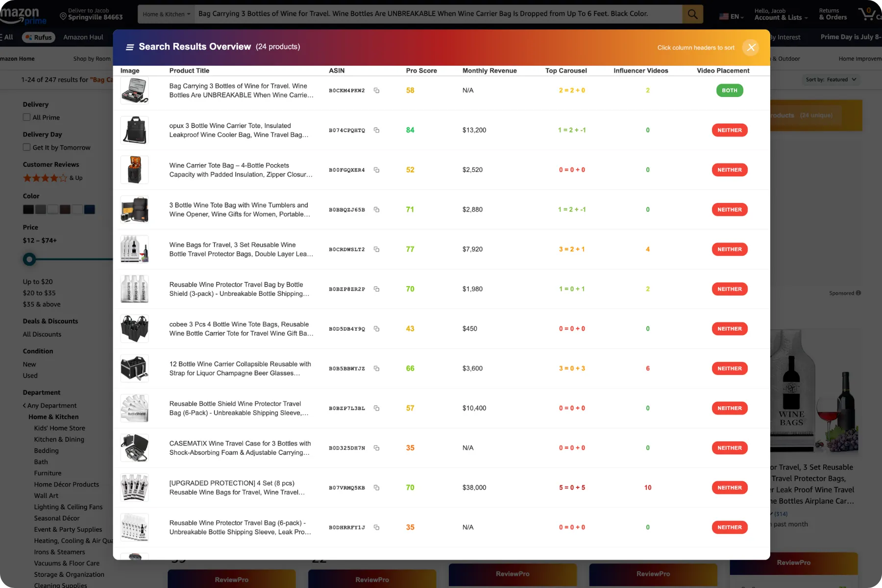Viewport: 882px width, 588px height.
Task: Open the Sort by Featured dropdown
Action: 831,79
